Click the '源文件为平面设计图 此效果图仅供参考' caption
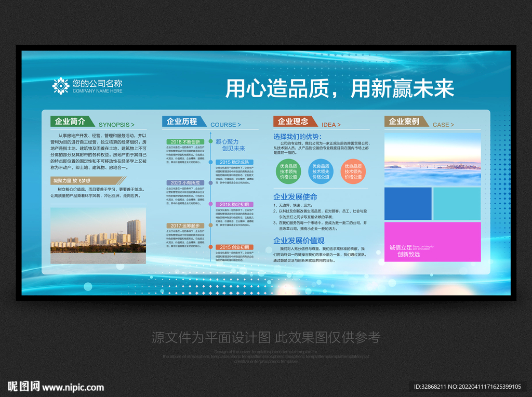This screenshot has height=397, width=532. tap(266, 337)
